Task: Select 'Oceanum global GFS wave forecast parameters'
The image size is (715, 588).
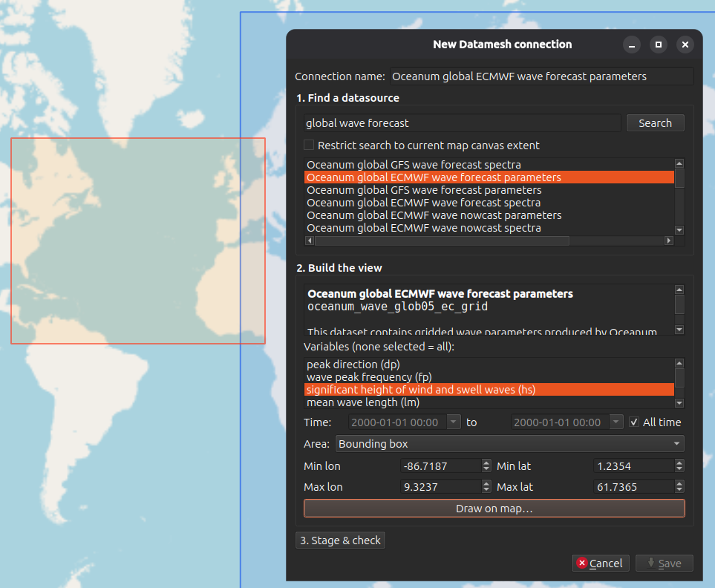Action: [489, 190]
